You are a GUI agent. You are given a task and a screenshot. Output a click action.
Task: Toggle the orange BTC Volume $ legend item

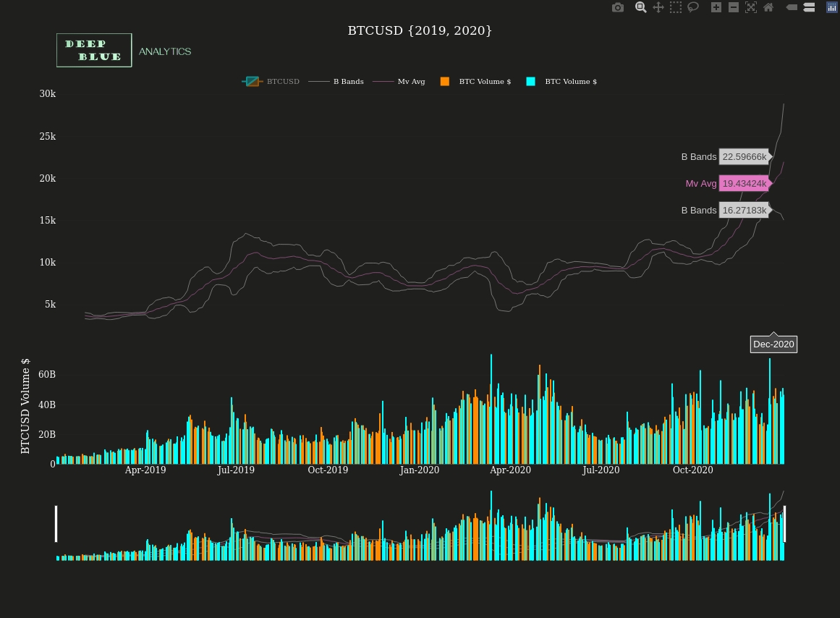tap(475, 82)
